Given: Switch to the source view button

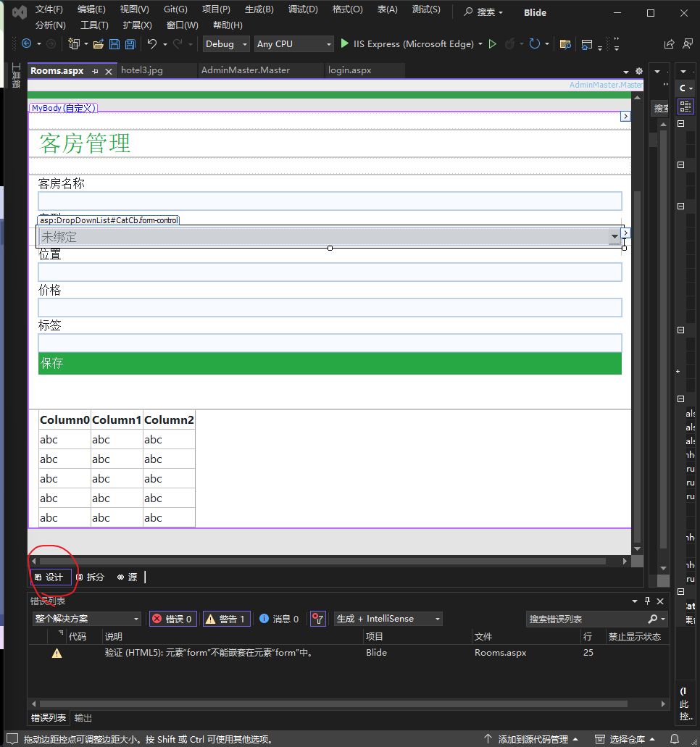Looking at the screenshot, I should click(128, 577).
